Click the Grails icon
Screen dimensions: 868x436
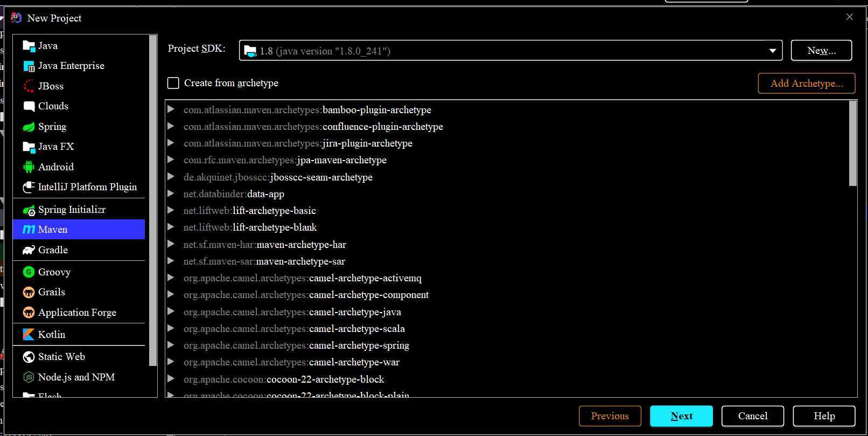point(29,292)
